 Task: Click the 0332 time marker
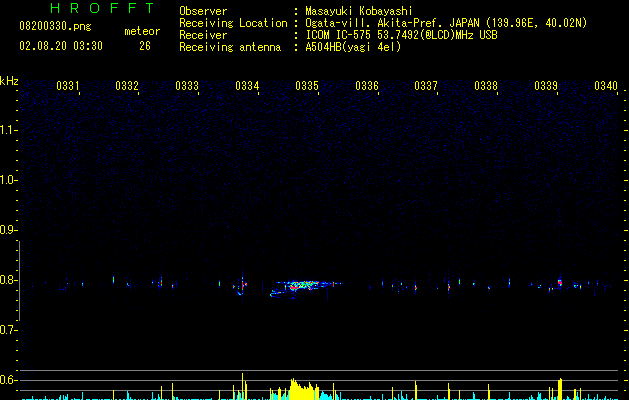[x=127, y=86]
